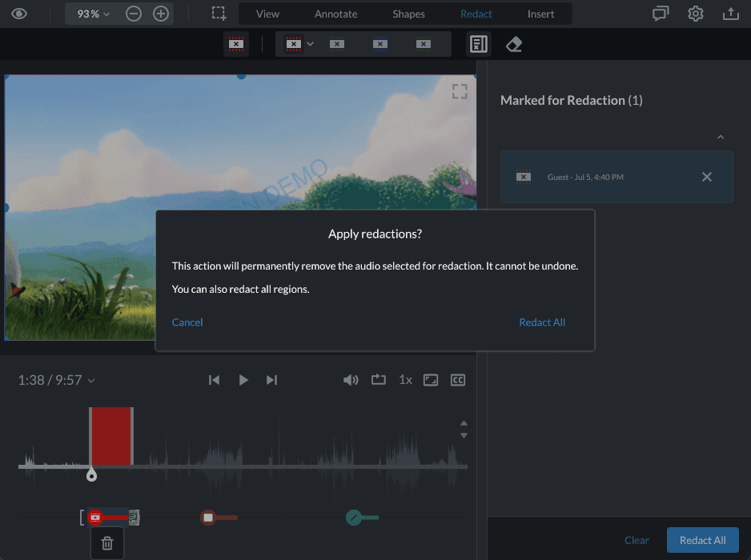Click Redact All in the dialog

pyautogui.click(x=542, y=322)
